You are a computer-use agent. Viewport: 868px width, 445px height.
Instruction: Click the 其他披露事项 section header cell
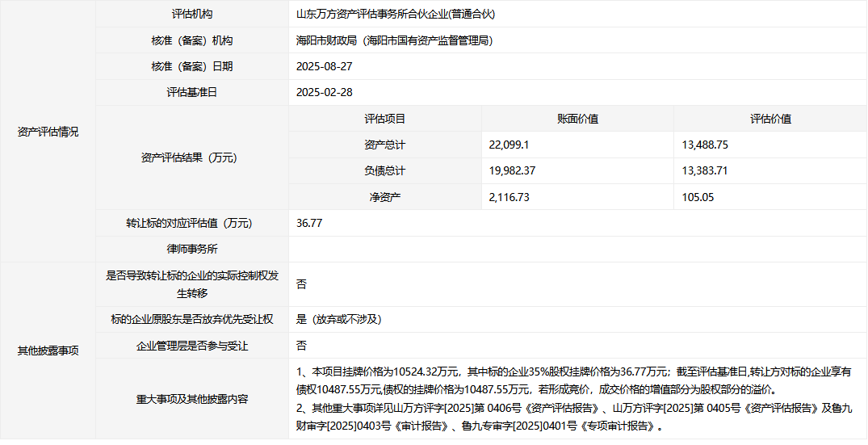point(48,351)
